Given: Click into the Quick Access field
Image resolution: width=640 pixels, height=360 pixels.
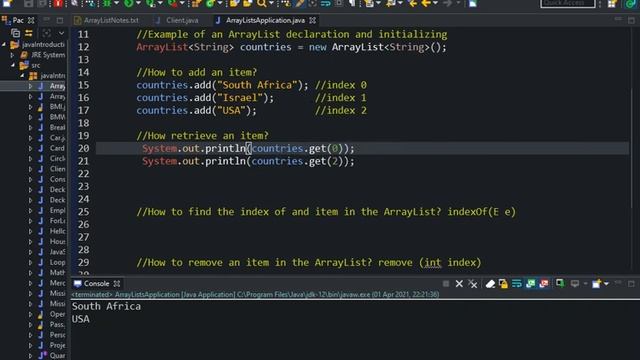Looking at the screenshot, I should pos(567,4).
